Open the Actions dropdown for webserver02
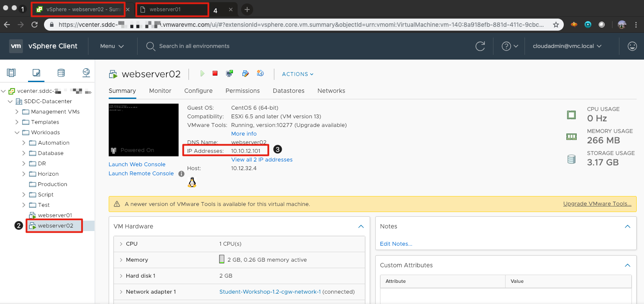644x304 pixels. (297, 74)
